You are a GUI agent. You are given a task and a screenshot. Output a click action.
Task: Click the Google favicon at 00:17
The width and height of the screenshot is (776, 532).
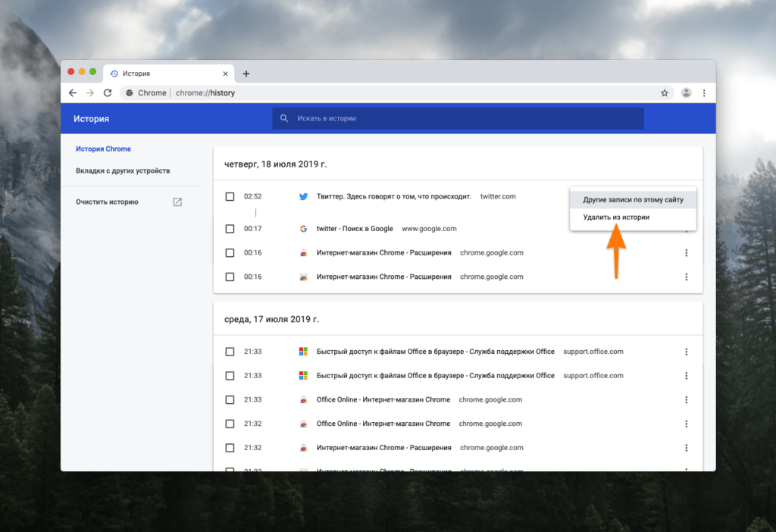[303, 229]
